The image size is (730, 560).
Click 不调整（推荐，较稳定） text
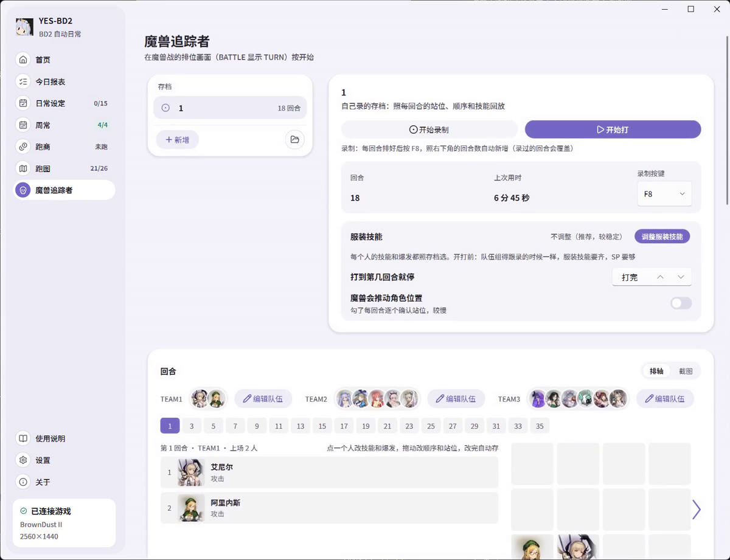click(589, 237)
